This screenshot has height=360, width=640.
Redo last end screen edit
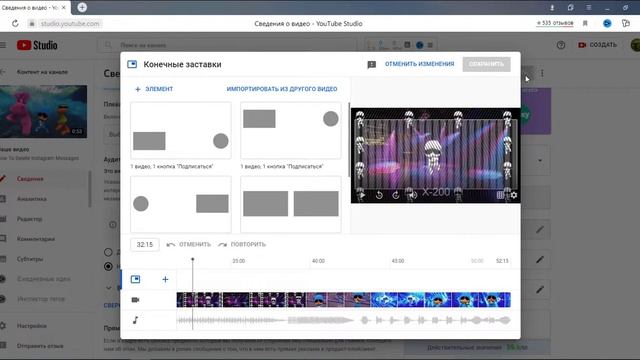pos(242,244)
